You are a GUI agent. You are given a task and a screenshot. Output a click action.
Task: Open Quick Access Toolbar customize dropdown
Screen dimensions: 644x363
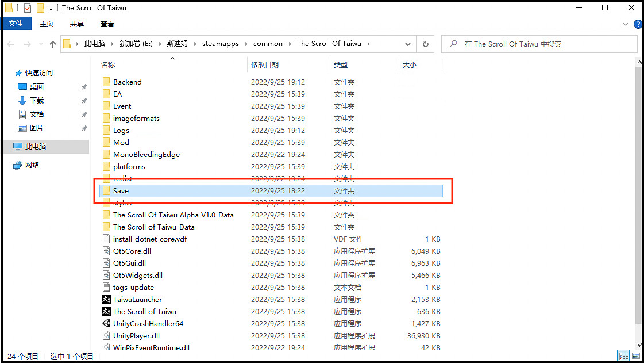click(51, 8)
